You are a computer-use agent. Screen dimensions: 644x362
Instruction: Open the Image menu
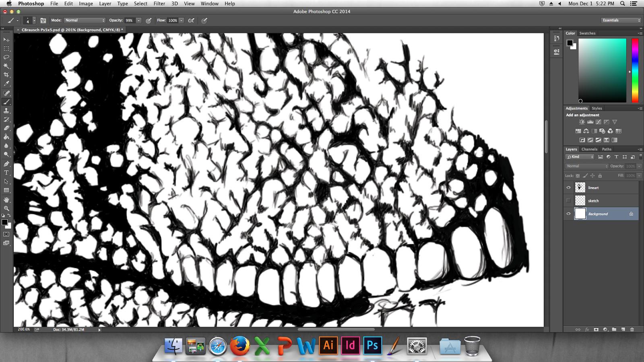pos(86,4)
